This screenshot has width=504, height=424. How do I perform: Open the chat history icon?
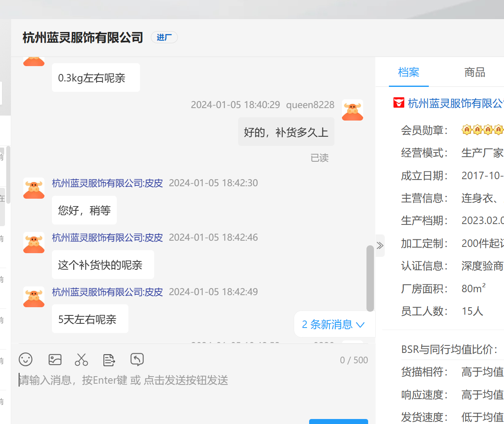(137, 359)
